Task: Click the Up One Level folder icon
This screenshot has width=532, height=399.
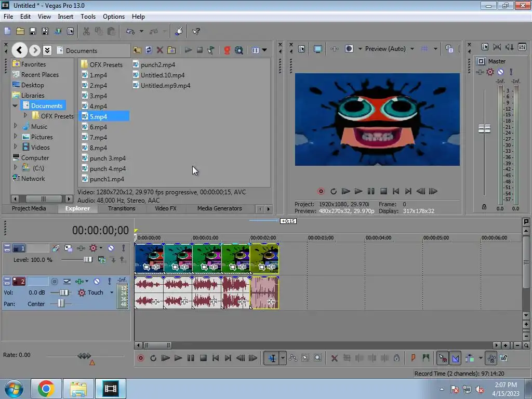Action: [x=137, y=50]
